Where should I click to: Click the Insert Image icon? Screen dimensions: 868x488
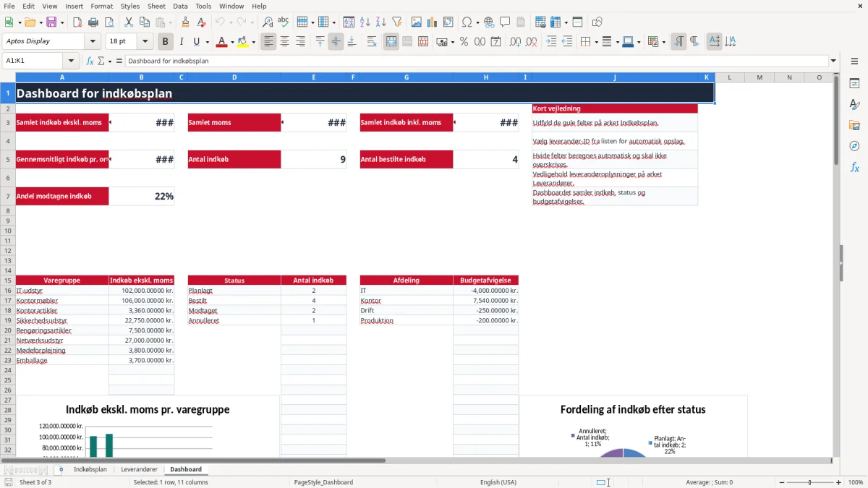coord(417,22)
